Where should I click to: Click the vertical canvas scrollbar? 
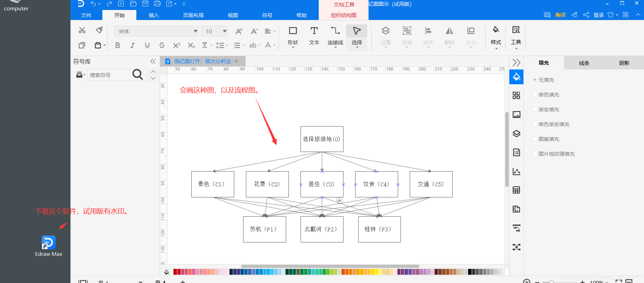507,149
